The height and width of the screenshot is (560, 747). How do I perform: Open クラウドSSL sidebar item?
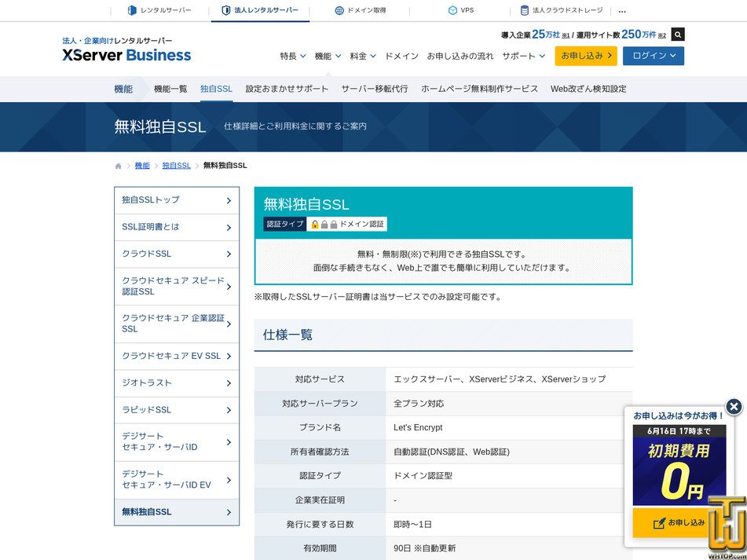(177, 254)
